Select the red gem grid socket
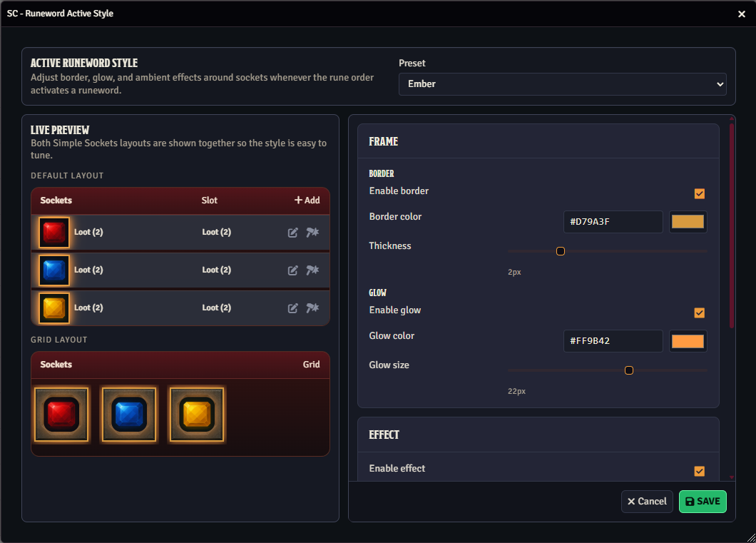This screenshot has height=543, width=756. point(61,415)
